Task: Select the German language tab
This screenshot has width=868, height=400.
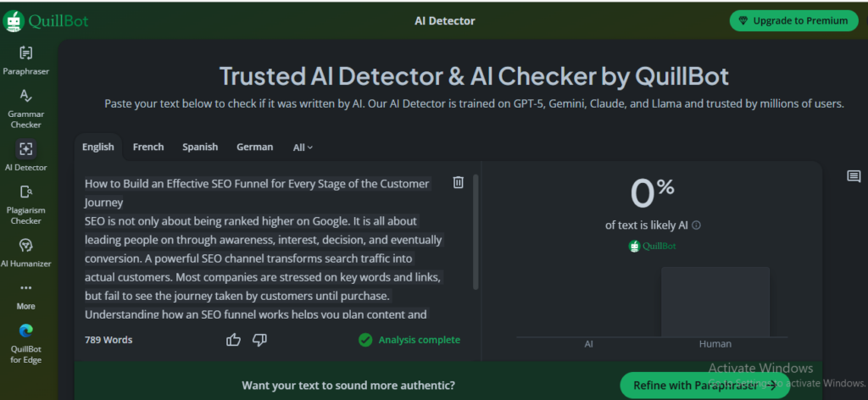Action: point(254,147)
